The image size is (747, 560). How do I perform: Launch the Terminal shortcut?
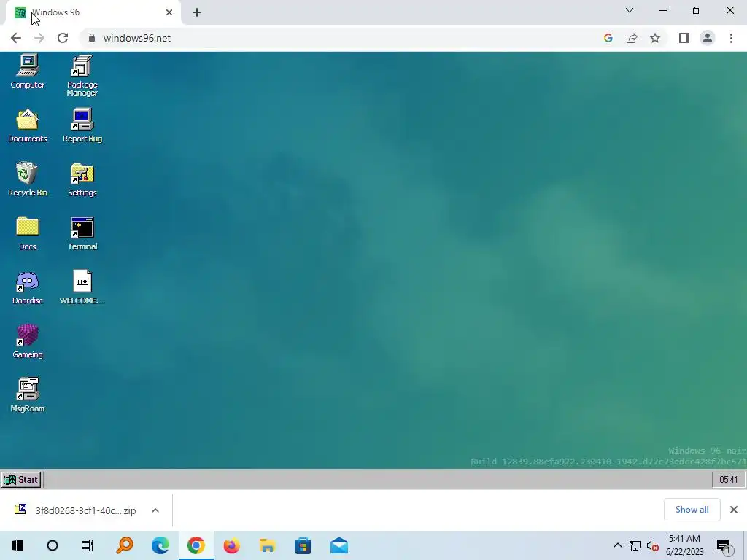coord(82,233)
